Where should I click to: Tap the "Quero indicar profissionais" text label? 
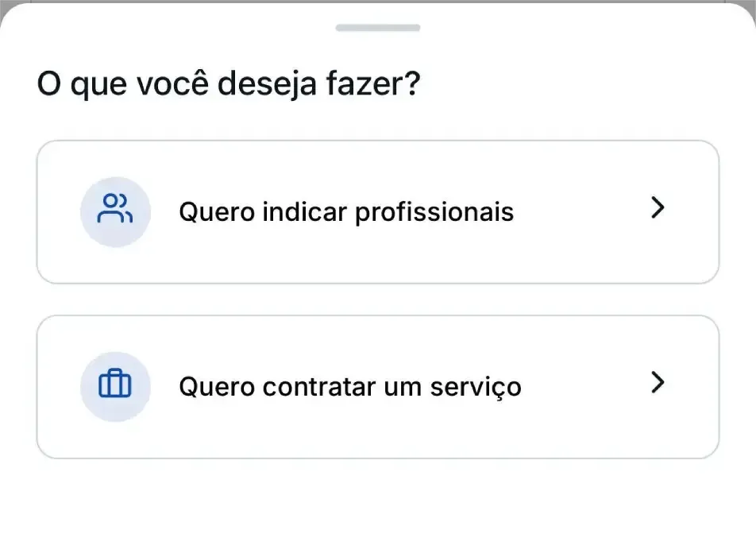346,212
